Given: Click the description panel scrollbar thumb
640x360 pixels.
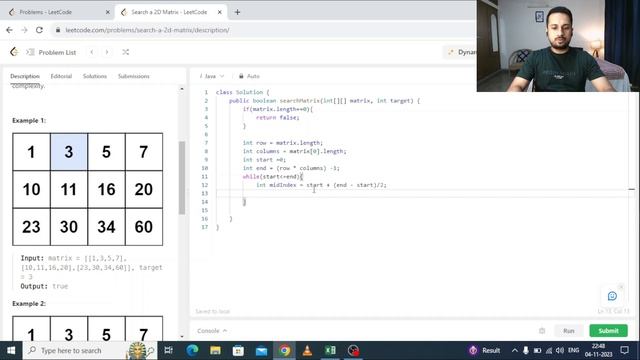Looking at the screenshot, I should tap(182, 178).
